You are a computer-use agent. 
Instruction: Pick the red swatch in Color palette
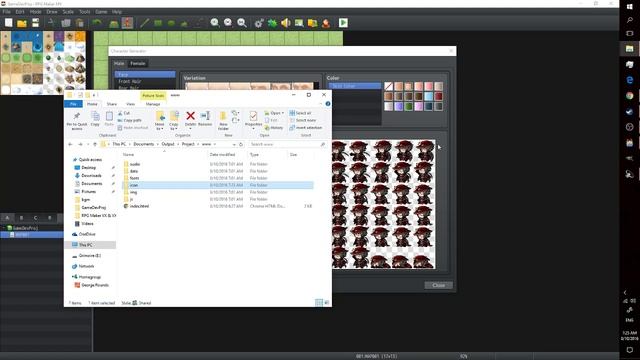coord(438,96)
